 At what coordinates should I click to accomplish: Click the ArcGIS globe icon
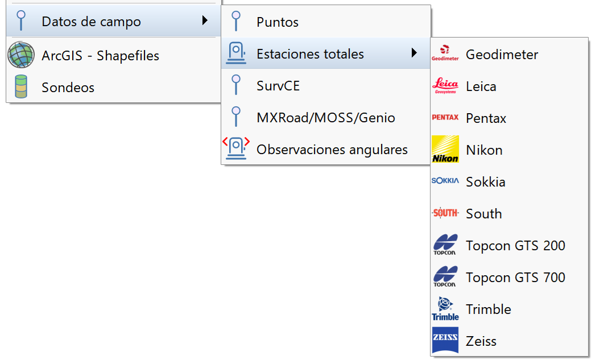(x=20, y=56)
